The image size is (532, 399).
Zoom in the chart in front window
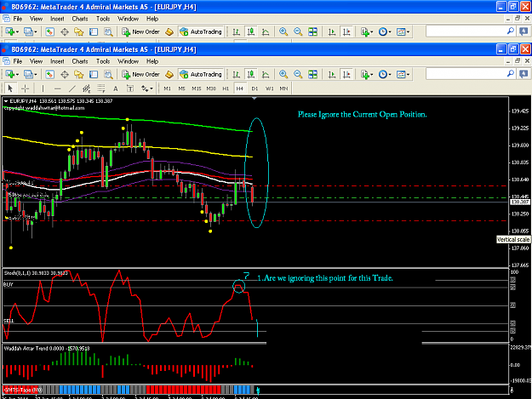point(283,74)
